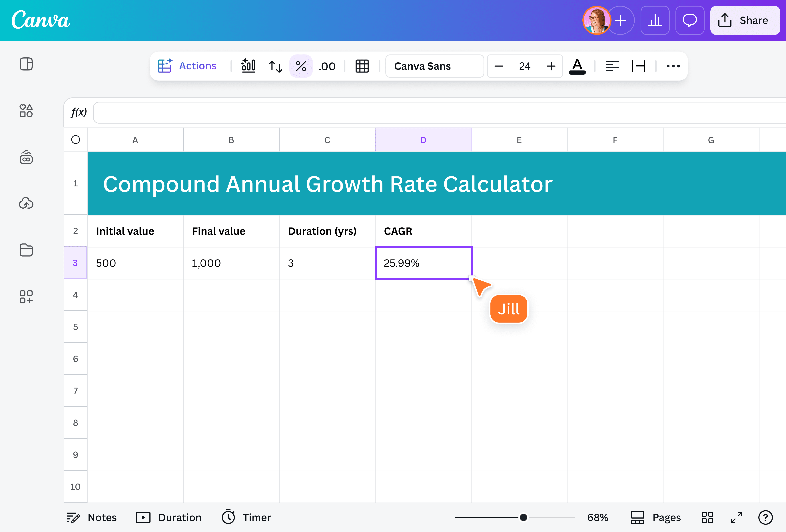Image resolution: width=786 pixels, height=532 pixels.
Task: Toggle percent number formatting
Action: coord(301,66)
